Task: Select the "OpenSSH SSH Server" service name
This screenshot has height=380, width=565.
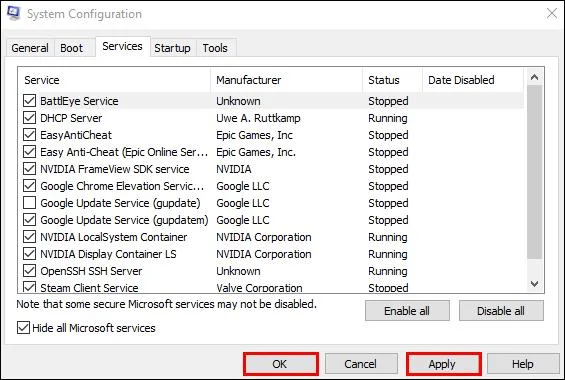Action: 91,271
